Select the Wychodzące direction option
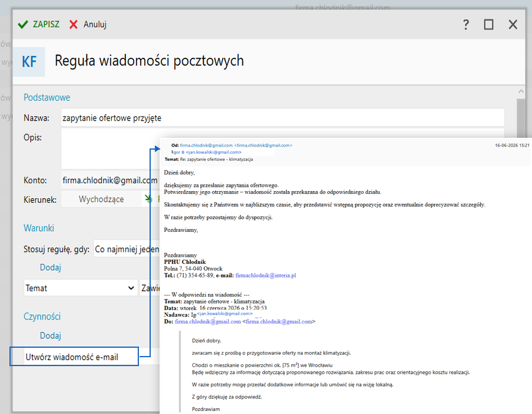This screenshot has height=414, width=532. [x=101, y=199]
